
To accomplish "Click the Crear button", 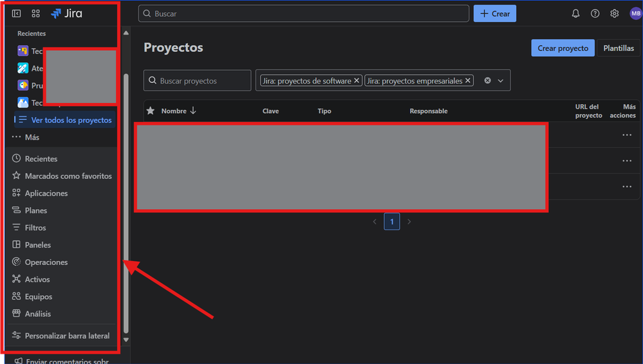I will [494, 14].
